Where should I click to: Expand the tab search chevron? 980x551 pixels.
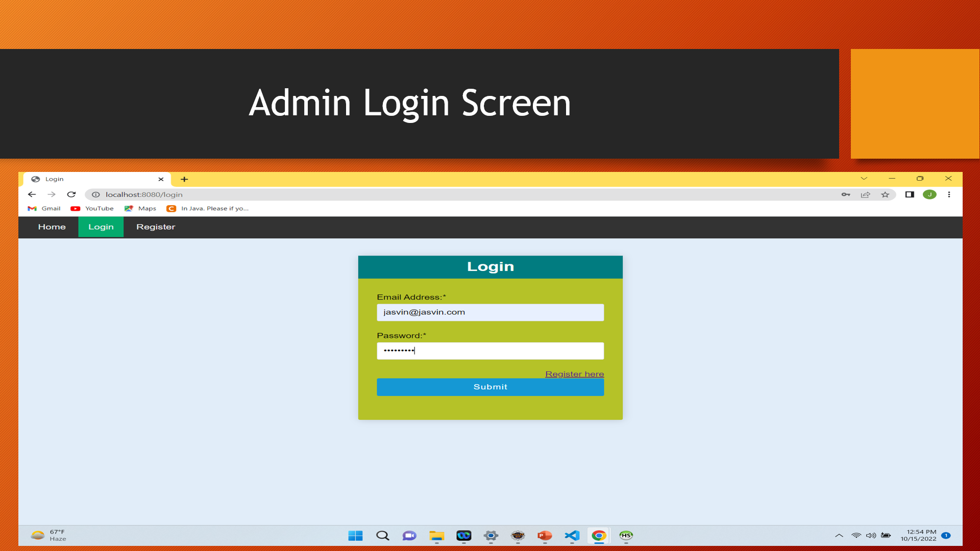coord(864,179)
